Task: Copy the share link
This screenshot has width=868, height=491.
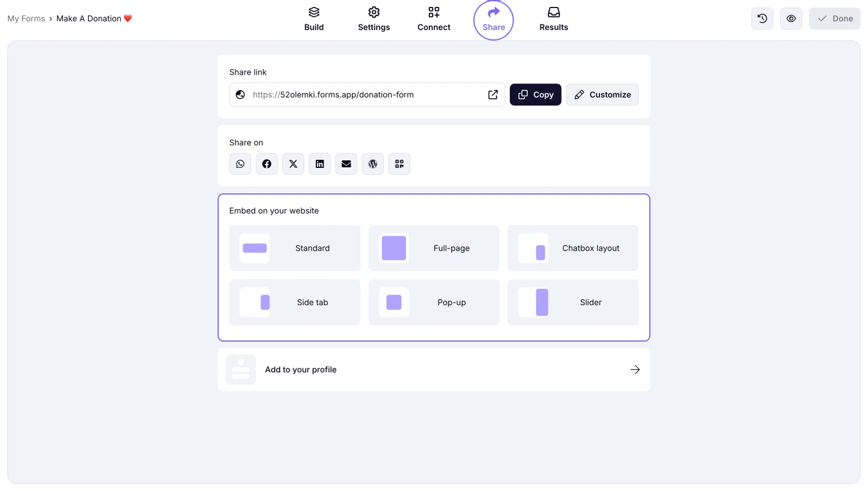Action: (x=535, y=95)
